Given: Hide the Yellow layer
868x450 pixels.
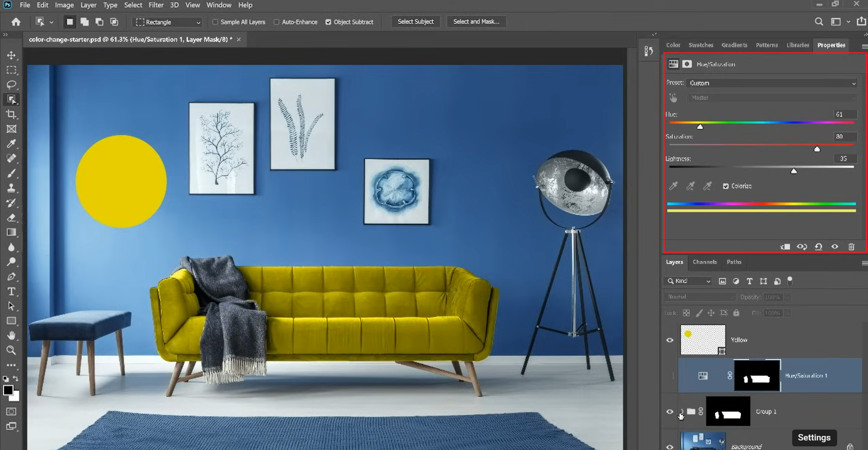Looking at the screenshot, I should tap(670, 340).
